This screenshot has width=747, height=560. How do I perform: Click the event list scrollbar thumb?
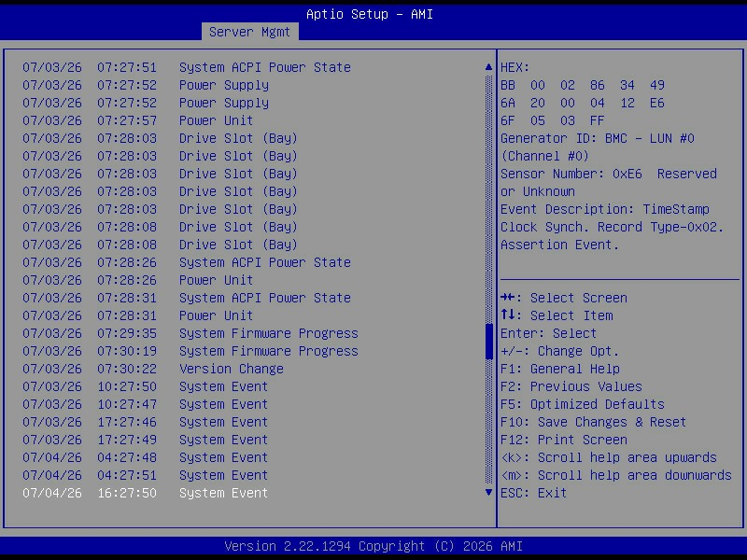488,342
